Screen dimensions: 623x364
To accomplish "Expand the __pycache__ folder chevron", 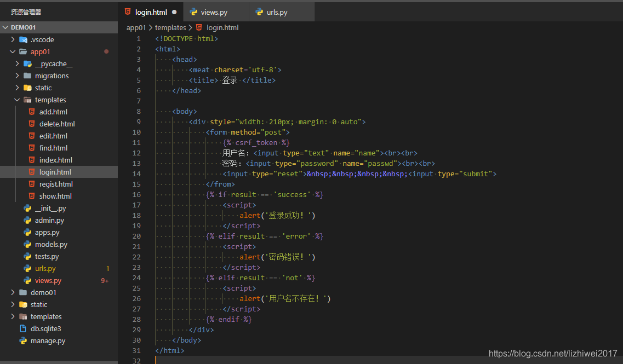I will pyautogui.click(x=17, y=63).
